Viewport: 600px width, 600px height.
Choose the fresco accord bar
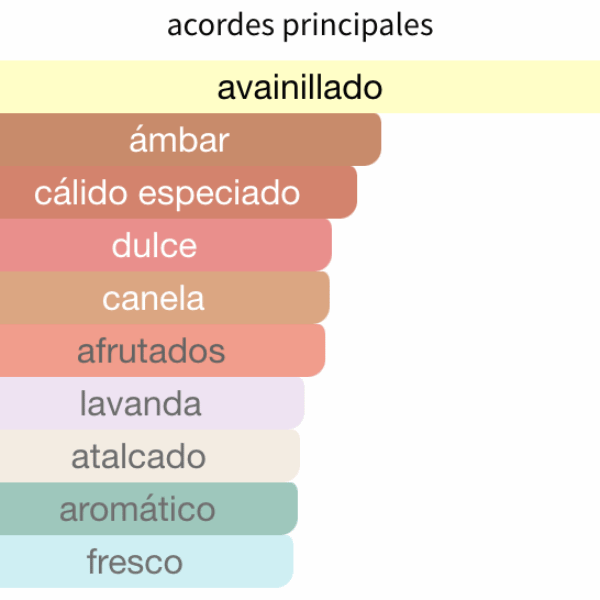pyautogui.click(x=147, y=562)
